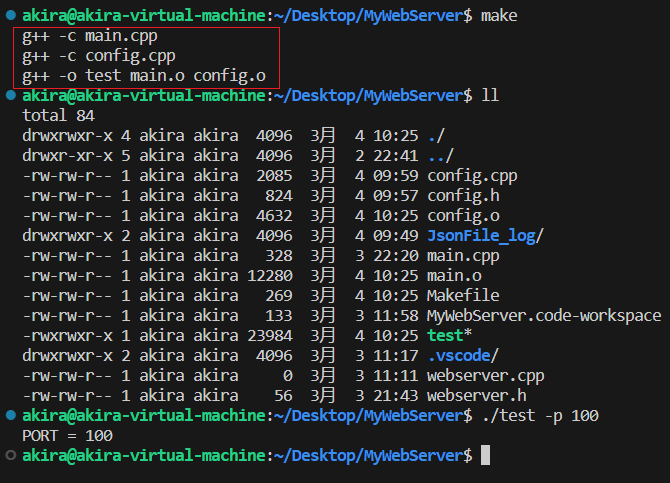Click the terminal cursor block at final prompt

[485, 455]
